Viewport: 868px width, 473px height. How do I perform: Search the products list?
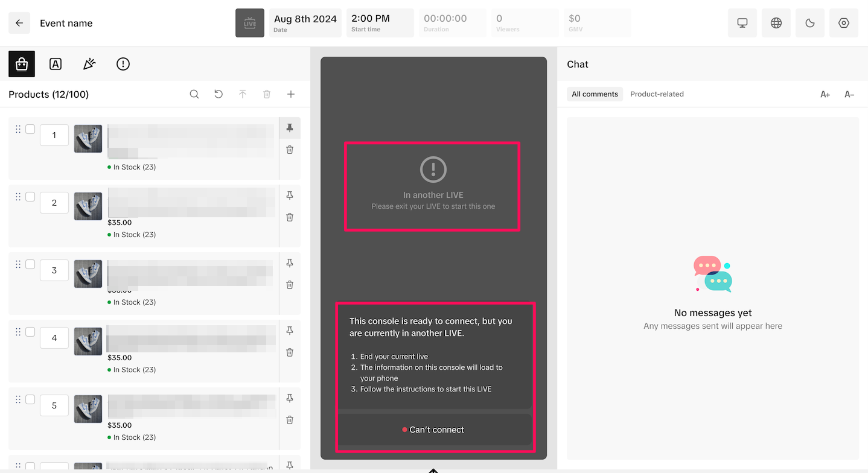[194, 94]
